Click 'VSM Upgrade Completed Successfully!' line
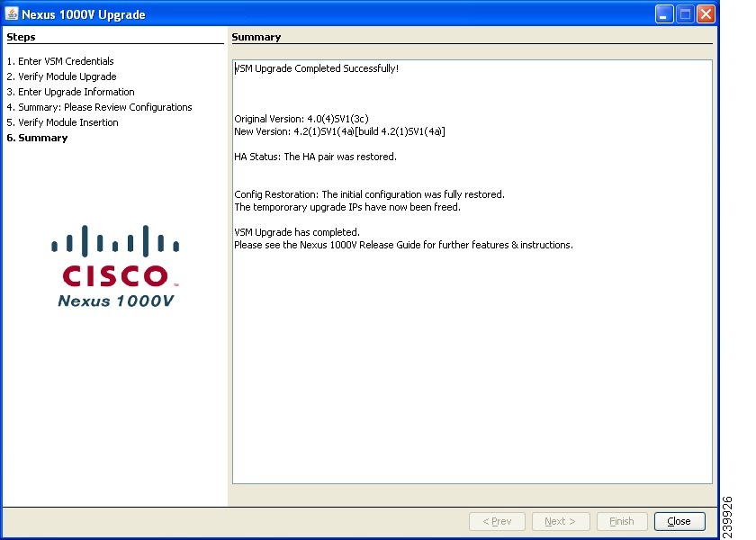Image resolution: width=756 pixels, height=540 pixels. tap(316, 68)
